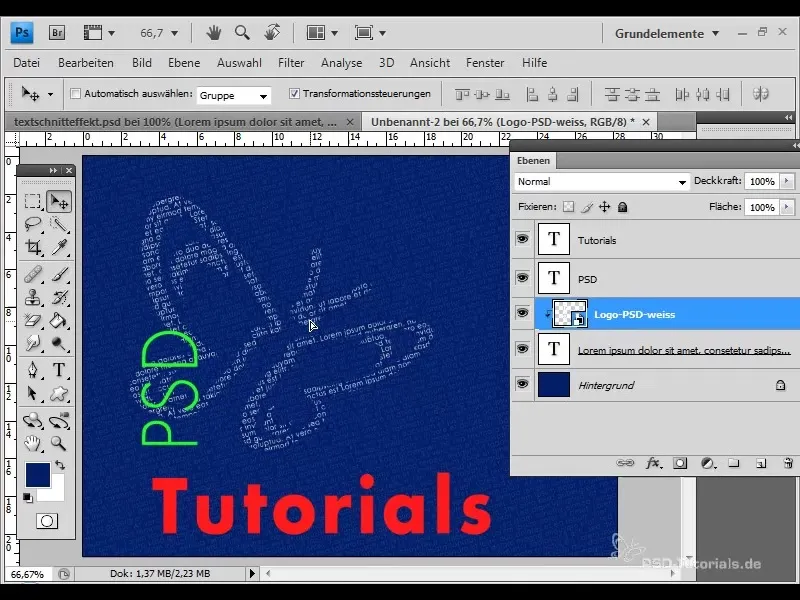Select the Clone Stamp tool
The width and height of the screenshot is (800, 600).
33,297
